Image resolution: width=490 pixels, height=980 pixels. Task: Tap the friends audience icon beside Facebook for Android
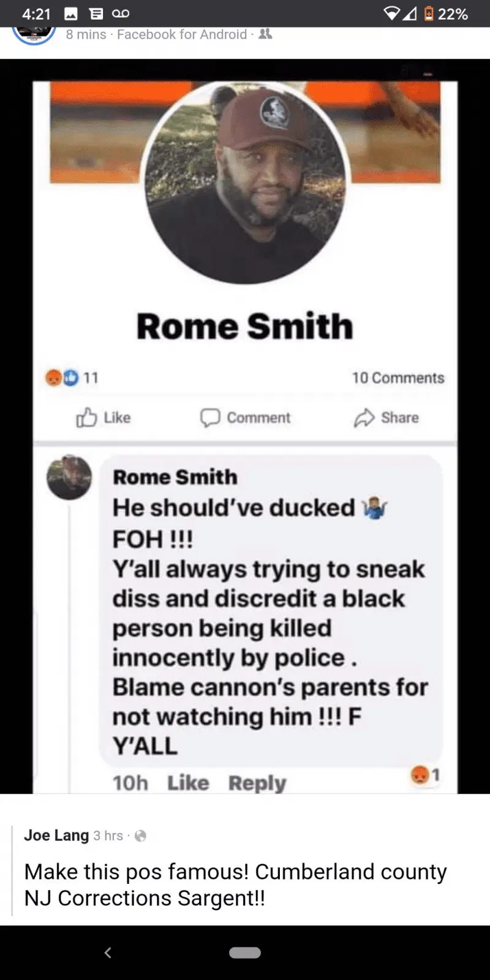tap(265, 34)
